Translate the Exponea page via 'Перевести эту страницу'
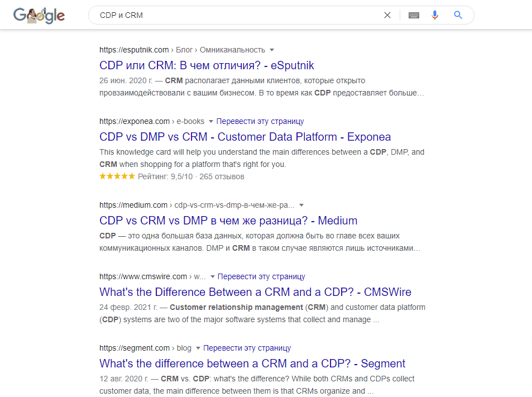Screen dimensions: 532x397 pyautogui.click(x=261, y=121)
